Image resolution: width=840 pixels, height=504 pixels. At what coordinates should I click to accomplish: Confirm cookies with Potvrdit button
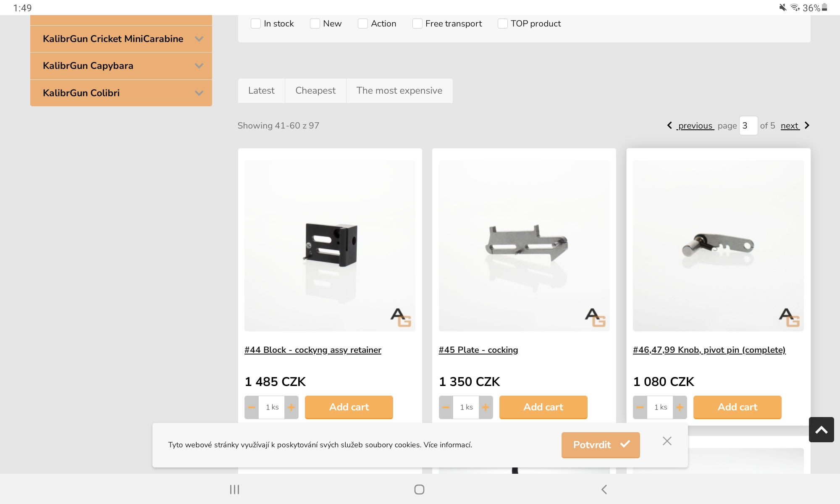click(x=600, y=445)
